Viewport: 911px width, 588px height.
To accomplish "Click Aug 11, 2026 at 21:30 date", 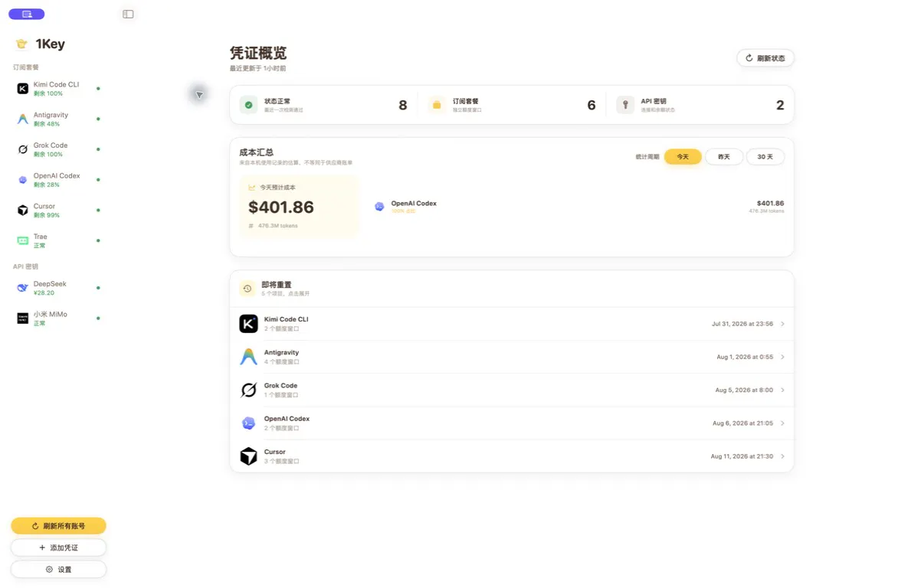I will pyautogui.click(x=742, y=456).
